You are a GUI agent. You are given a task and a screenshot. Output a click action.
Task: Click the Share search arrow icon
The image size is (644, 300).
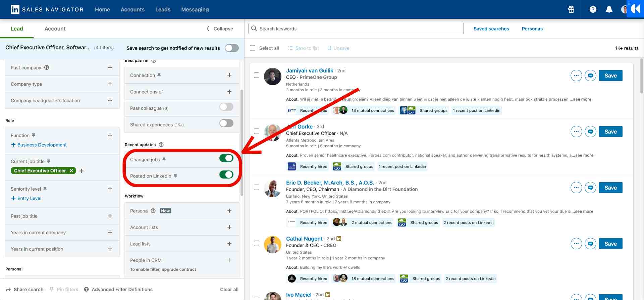(8, 289)
